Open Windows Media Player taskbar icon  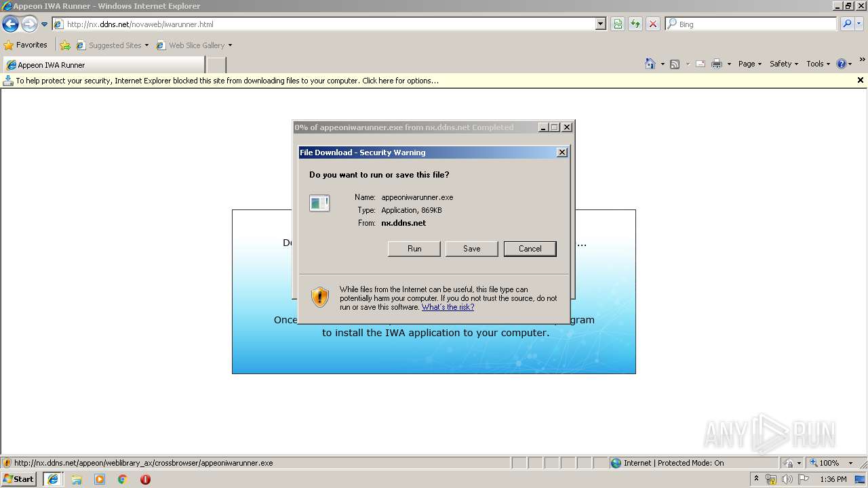click(x=100, y=479)
